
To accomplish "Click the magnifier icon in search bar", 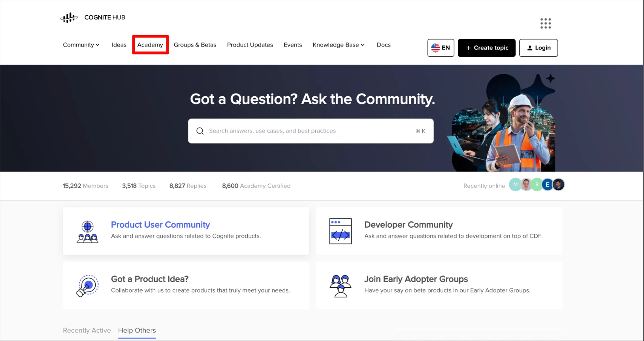I will click(x=200, y=131).
